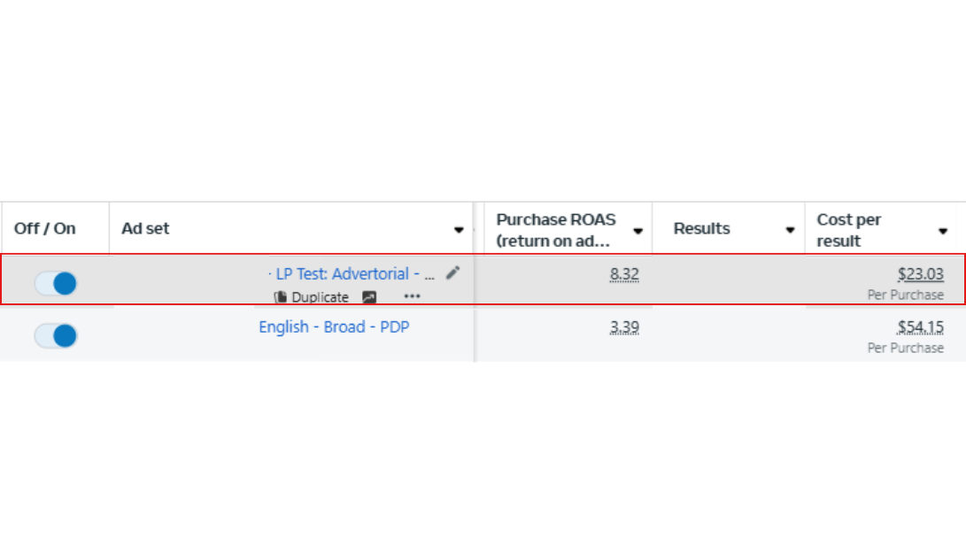Screen dimensions: 966x560
Task: Click the Off / On column header
Action: (x=45, y=228)
